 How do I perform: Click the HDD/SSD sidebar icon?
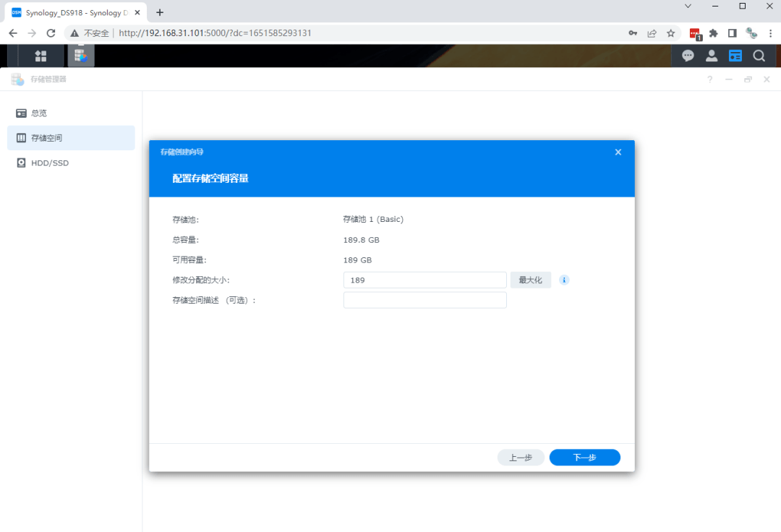(x=20, y=163)
